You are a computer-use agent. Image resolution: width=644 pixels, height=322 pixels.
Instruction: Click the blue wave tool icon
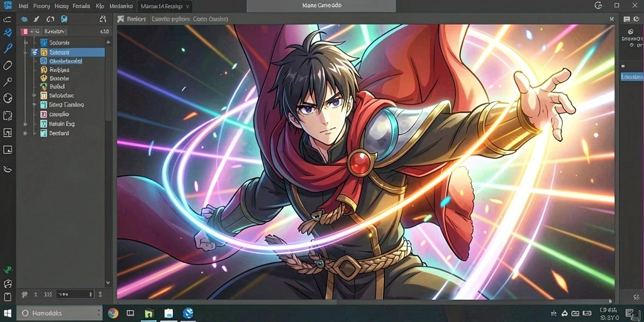pyautogui.click(x=8, y=33)
